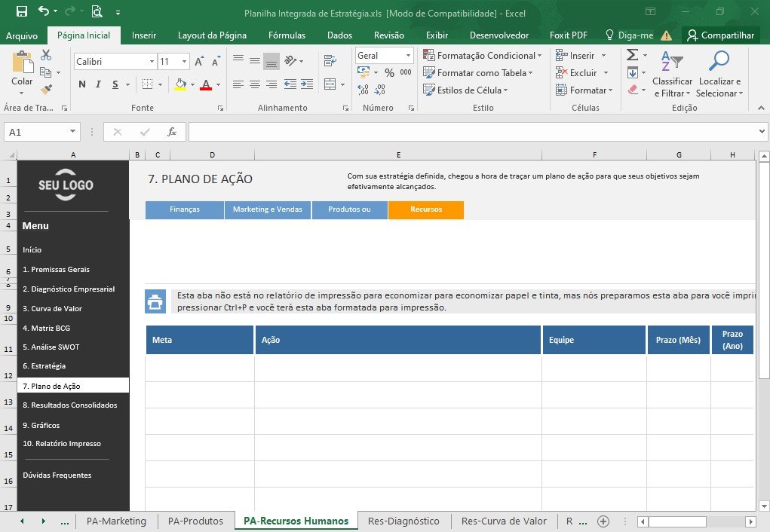This screenshot has width=770, height=532.
Task: Click the Merge and Center cells icon
Action: pyautogui.click(x=330, y=84)
